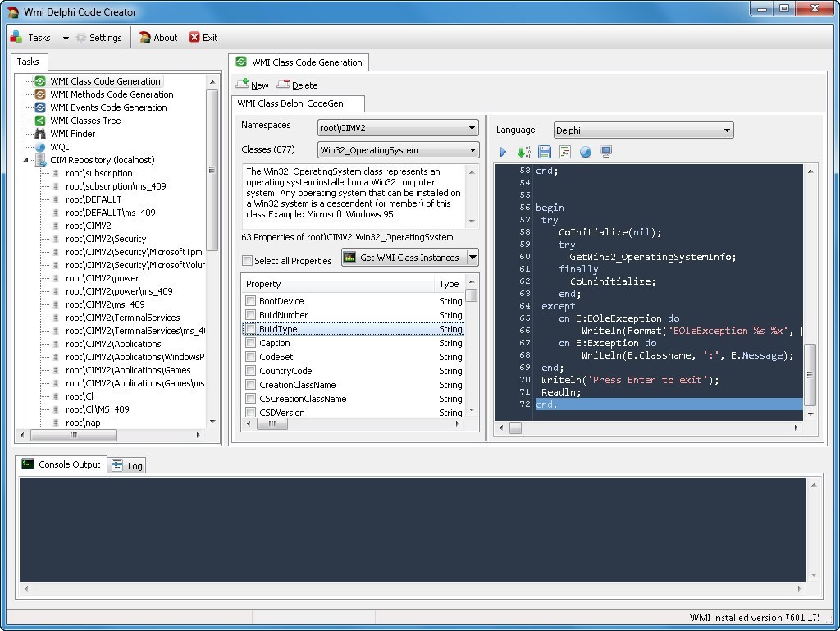Viewport: 840px width, 631px height.
Task: Open WQL globe icon in tasks tree
Action: point(40,147)
